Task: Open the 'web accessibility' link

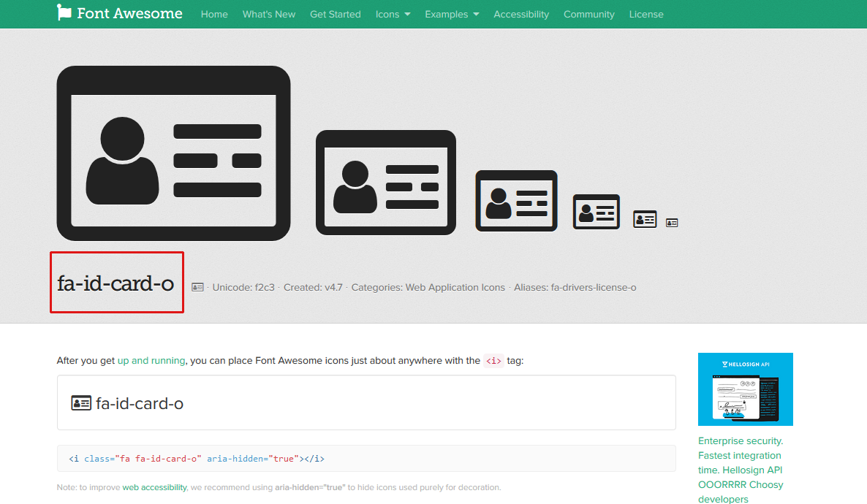Action: coord(154,487)
